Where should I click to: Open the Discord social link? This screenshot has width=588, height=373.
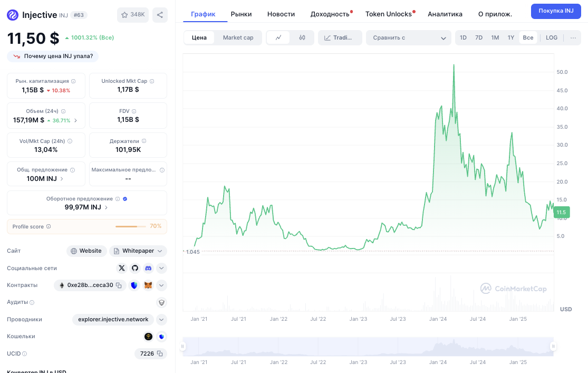(149, 268)
